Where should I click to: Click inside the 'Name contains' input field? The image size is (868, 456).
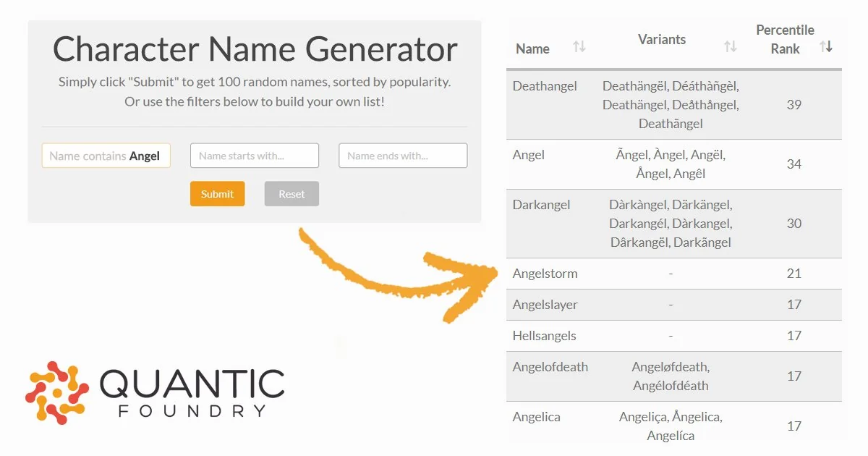pos(106,155)
